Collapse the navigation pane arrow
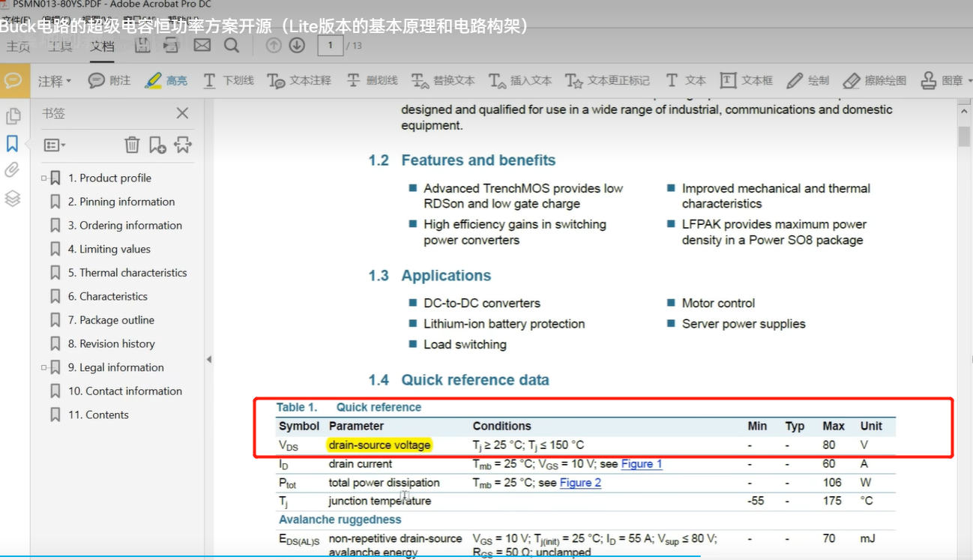This screenshot has width=973, height=560. tap(209, 359)
